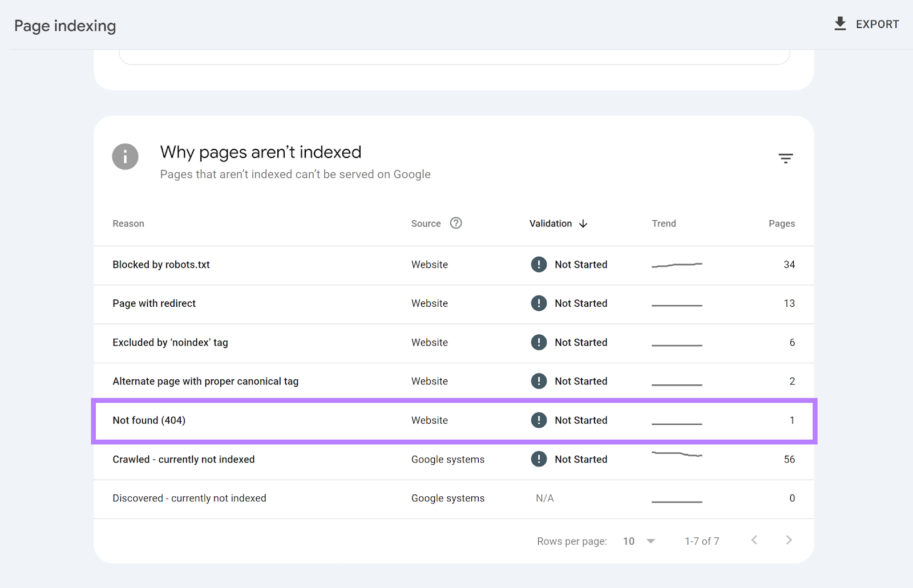Click the info icon beside the panel title

pyautogui.click(x=125, y=156)
